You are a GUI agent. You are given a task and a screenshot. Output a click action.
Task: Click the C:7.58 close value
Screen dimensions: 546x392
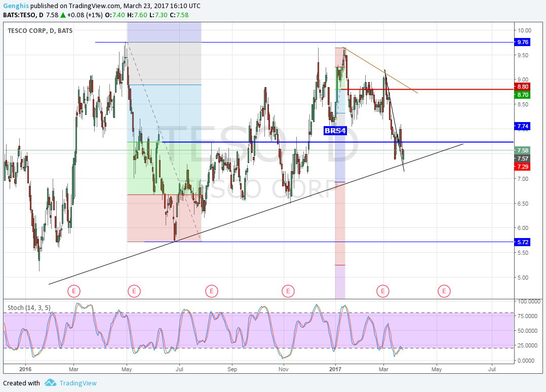(179, 15)
